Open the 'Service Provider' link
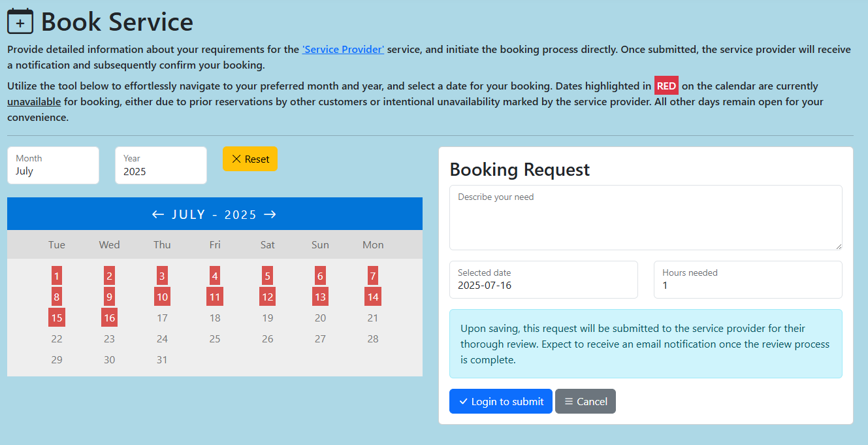This screenshot has height=445, width=868. pos(343,49)
